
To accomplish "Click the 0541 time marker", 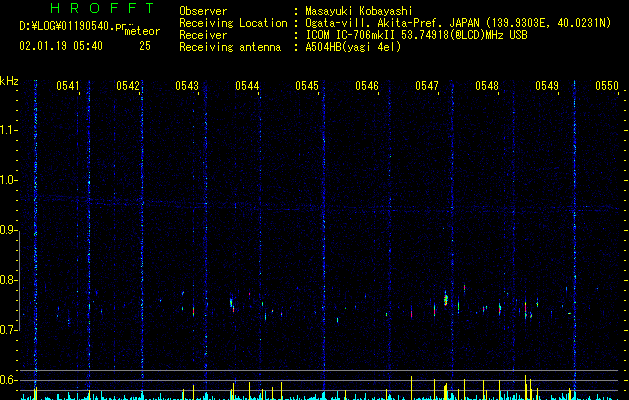I will point(68,86).
